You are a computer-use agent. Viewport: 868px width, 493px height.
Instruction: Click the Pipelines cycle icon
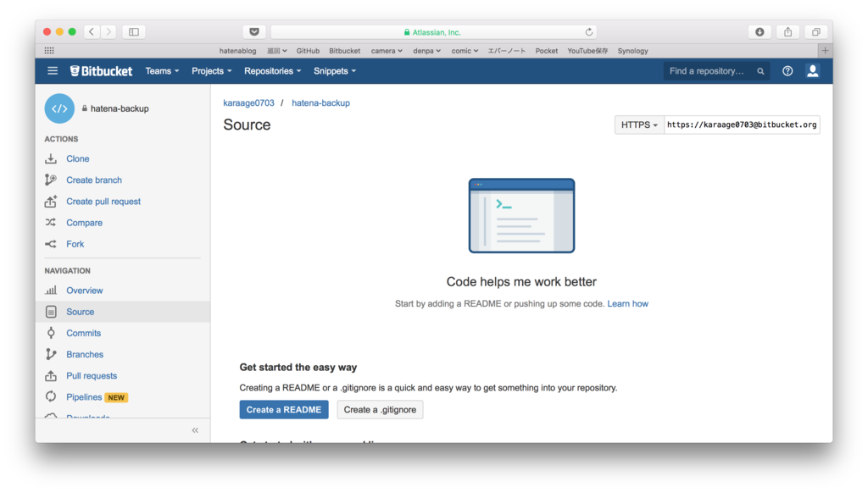51,396
